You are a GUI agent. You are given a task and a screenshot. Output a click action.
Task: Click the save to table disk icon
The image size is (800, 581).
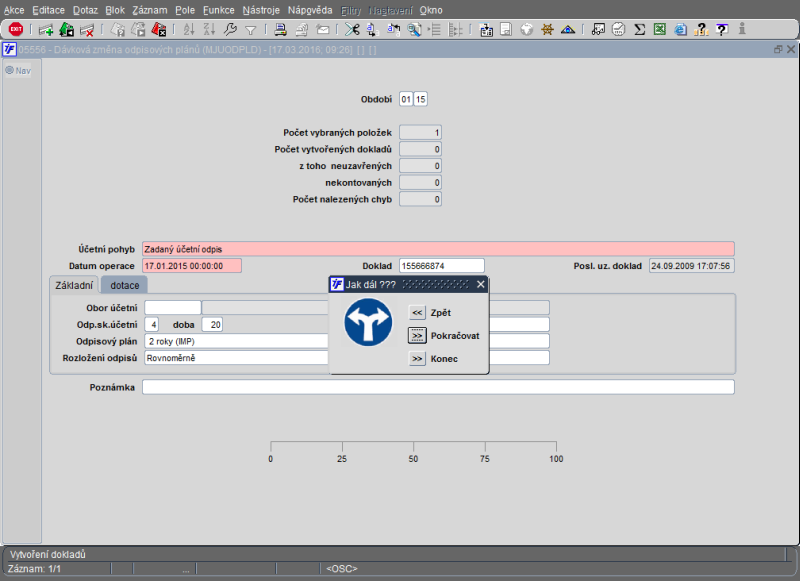point(486,30)
